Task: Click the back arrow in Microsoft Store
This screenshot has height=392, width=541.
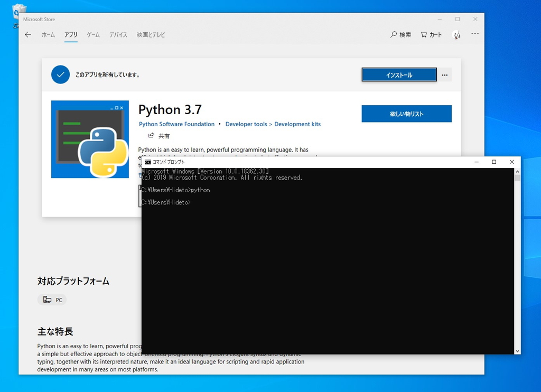Action: point(27,34)
